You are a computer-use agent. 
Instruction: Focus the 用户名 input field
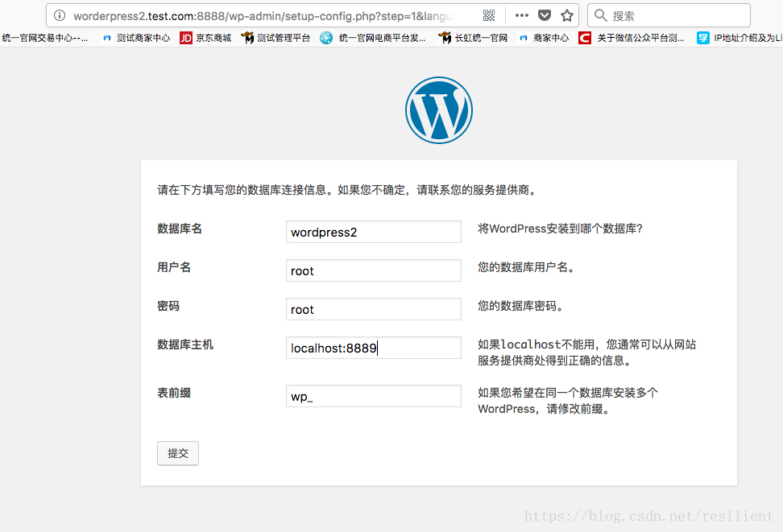(374, 270)
